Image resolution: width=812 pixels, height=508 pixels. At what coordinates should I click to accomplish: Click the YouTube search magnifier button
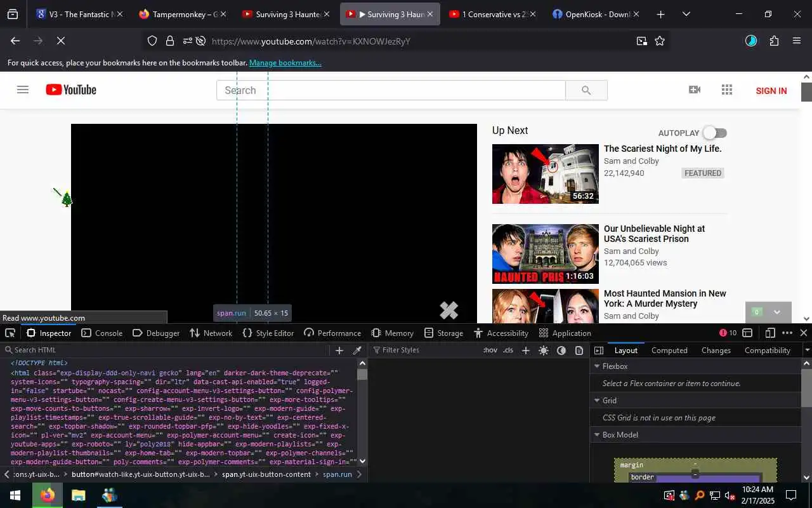586,90
